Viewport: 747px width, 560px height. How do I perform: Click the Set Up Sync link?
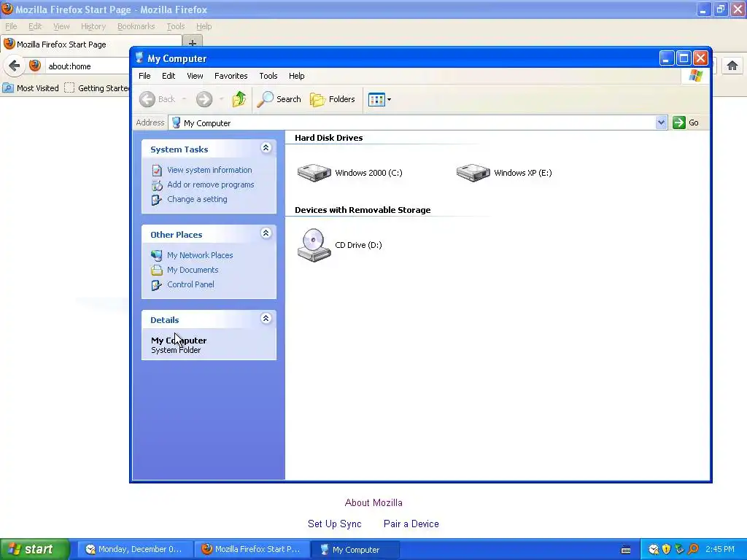pyautogui.click(x=334, y=524)
